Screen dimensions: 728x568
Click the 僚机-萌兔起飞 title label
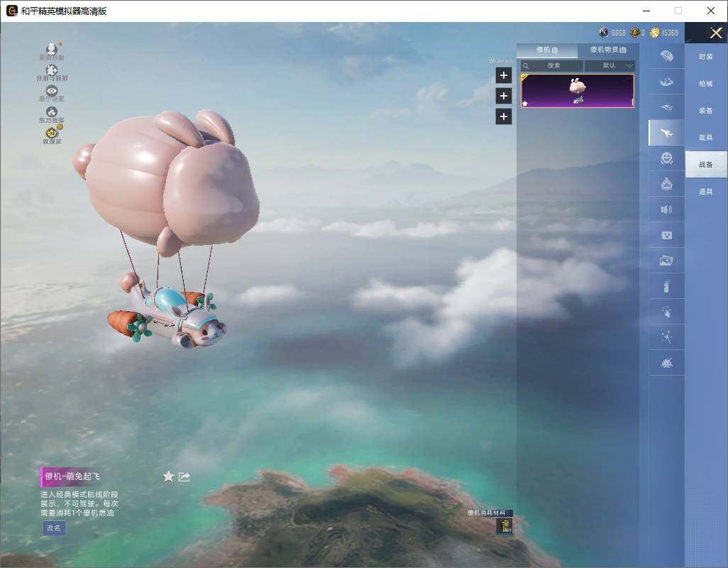[72, 476]
